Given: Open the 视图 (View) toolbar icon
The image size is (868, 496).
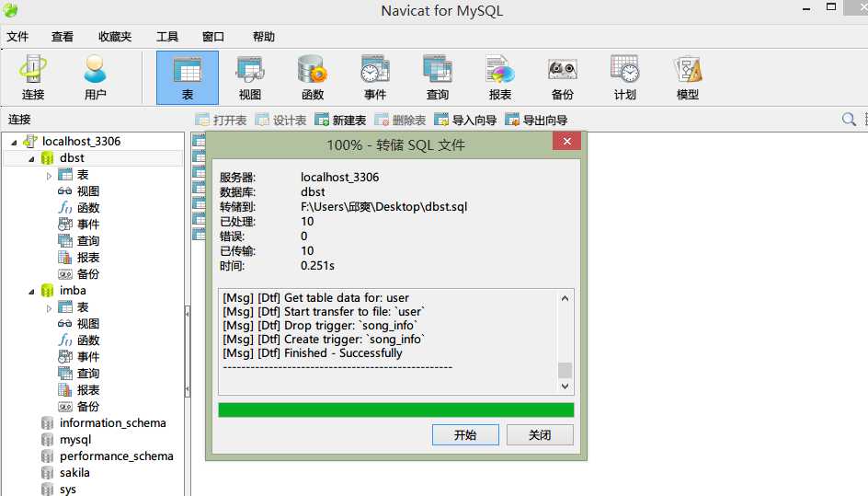Looking at the screenshot, I should pyautogui.click(x=250, y=77).
